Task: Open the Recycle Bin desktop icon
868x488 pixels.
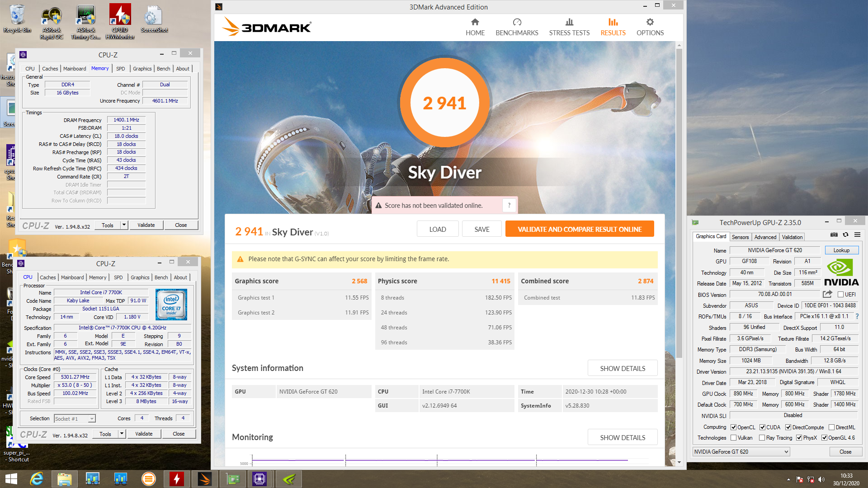Action: click(17, 19)
